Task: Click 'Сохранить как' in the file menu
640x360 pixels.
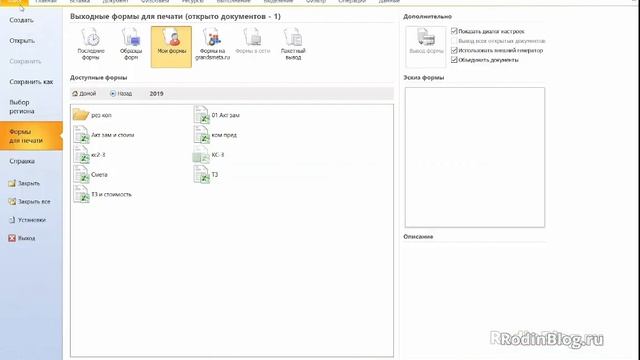Action: tap(31, 82)
